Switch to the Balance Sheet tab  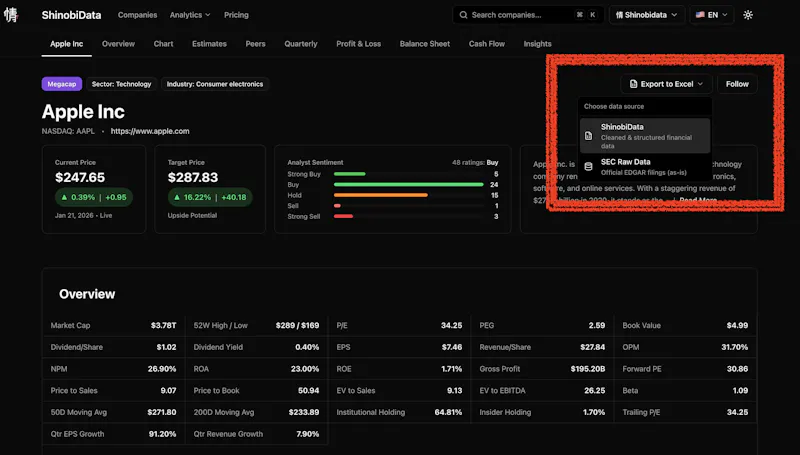click(x=424, y=44)
